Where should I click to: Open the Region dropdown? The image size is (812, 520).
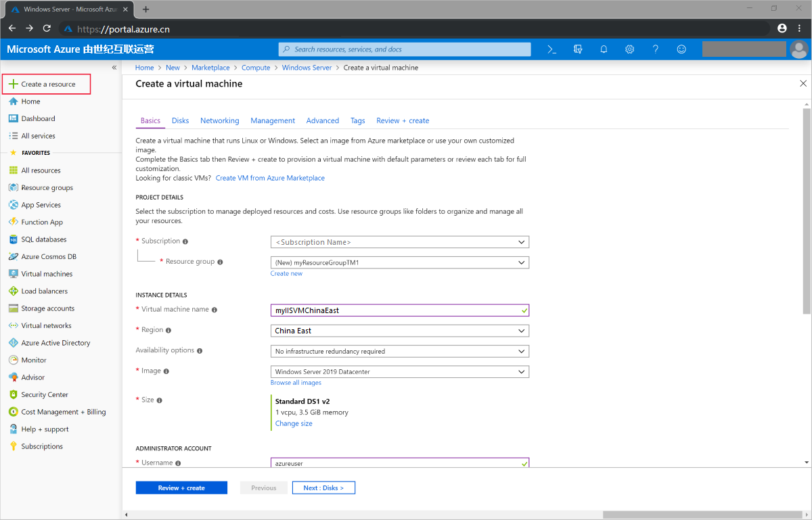(x=399, y=331)
